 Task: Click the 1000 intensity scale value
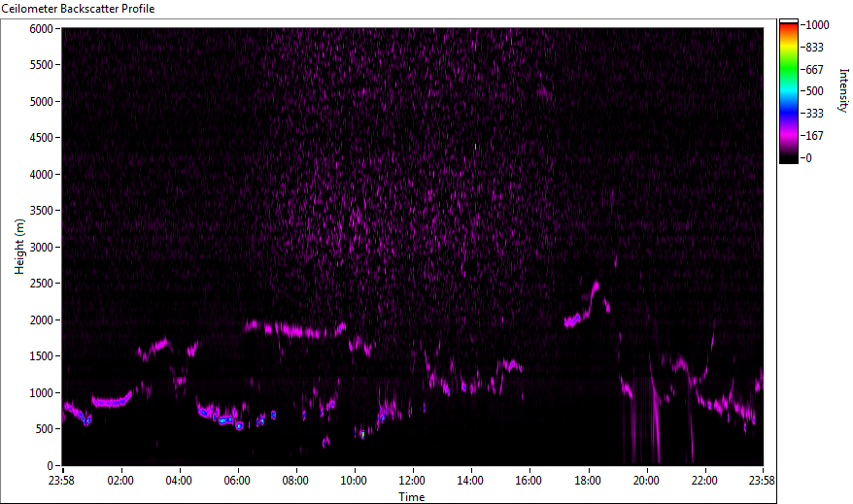(x=817, y=25)
